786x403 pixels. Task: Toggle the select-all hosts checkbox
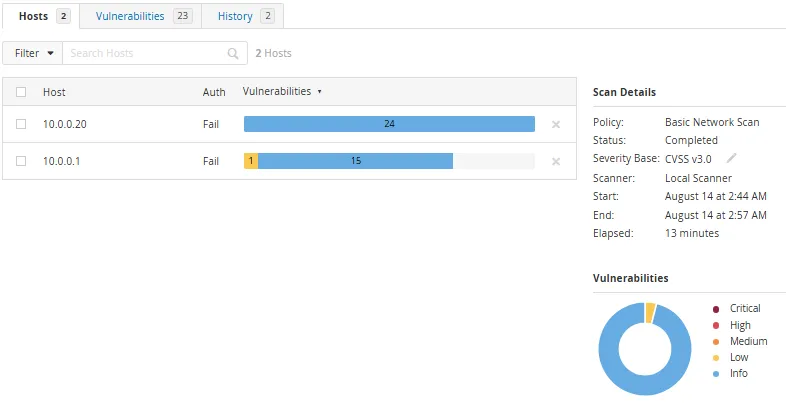21,92
